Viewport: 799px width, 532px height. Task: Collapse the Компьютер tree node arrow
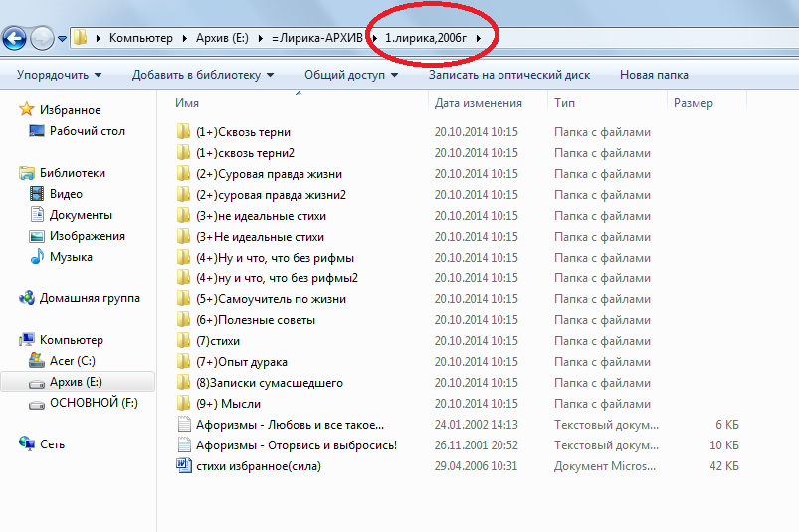click(x=9, y=340)
